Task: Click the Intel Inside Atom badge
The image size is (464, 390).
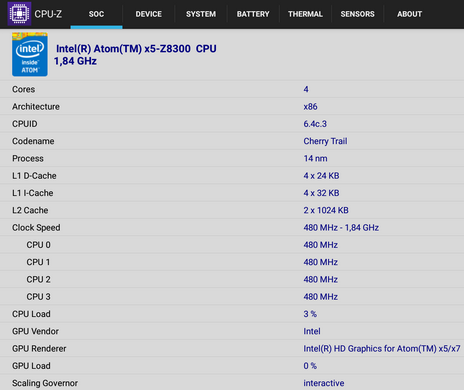Action: pos(30,55)
